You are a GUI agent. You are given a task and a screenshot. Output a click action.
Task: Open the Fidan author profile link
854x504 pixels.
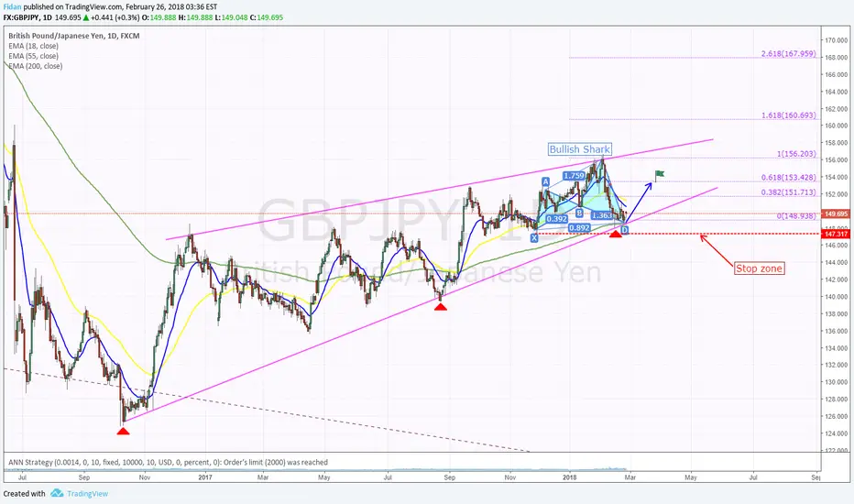(x=12, y=7)
